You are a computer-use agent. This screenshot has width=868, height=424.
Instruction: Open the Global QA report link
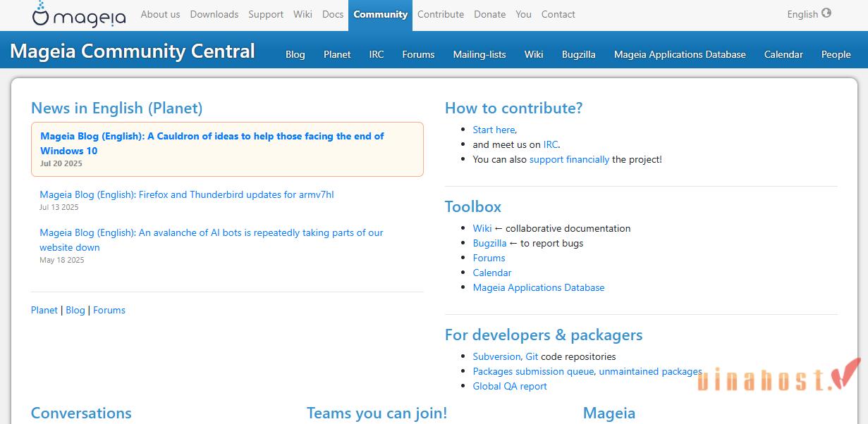[510, 386]
